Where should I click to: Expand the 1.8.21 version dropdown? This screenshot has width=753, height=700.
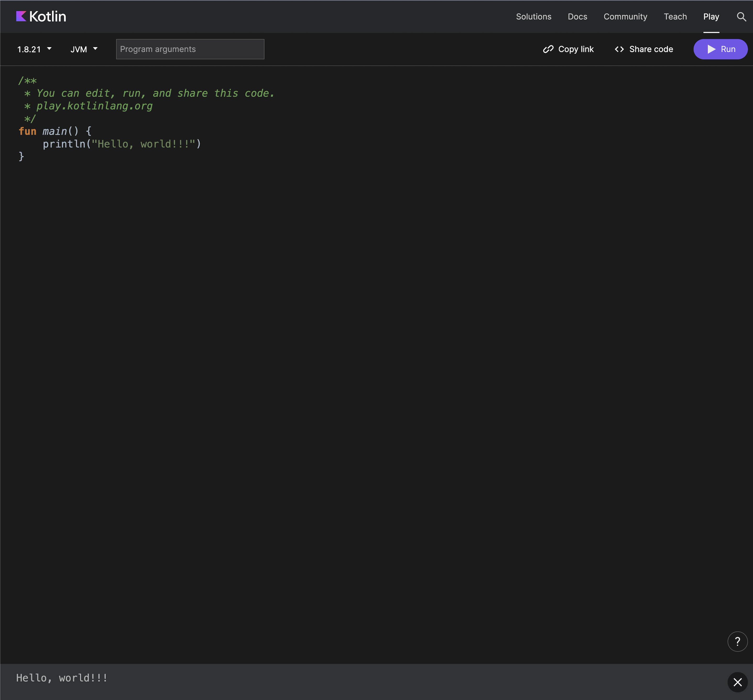tap(30, 49)
